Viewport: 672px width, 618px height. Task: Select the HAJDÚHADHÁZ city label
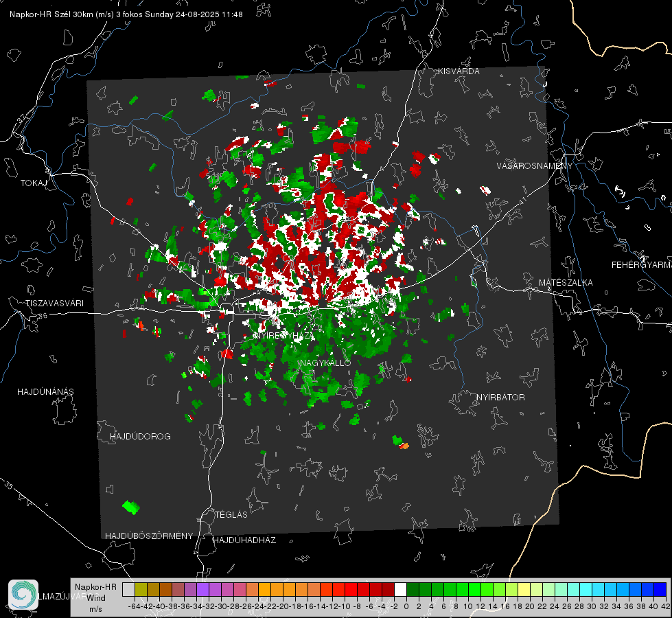click(244, 540)
